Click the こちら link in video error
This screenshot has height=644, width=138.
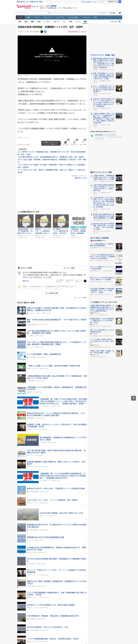[55, 57]
